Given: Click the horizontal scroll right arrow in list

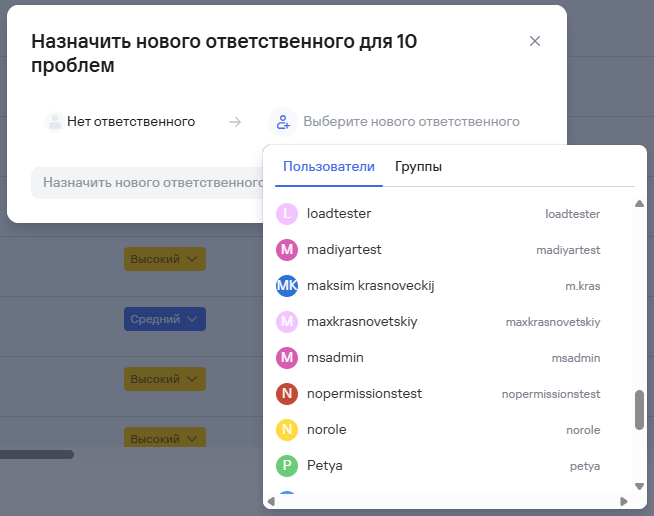Looking at the screenshot, I should tap(624, 501).
